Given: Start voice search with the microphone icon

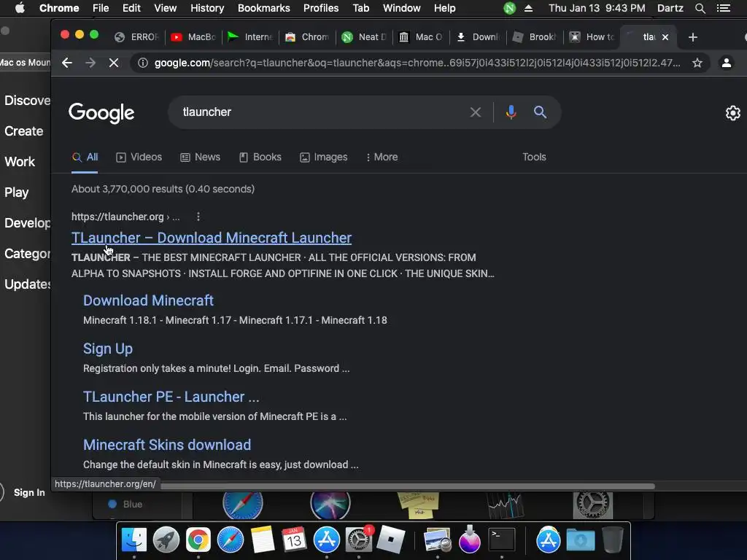Looking at the screenshot, I should (511, 112).
